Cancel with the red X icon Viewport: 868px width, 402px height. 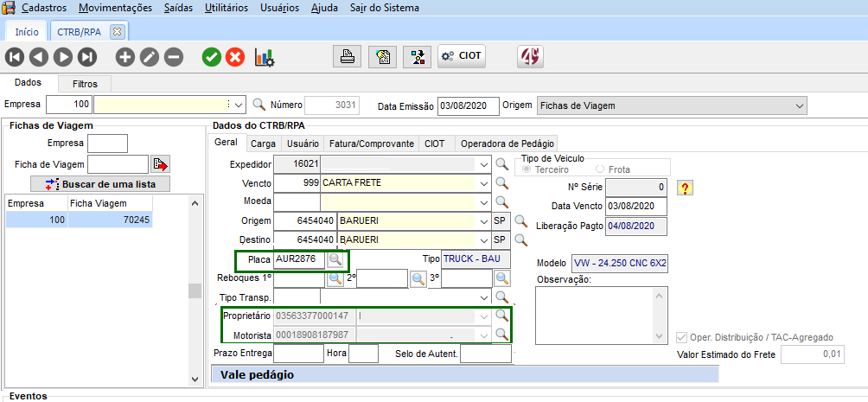pyautogui.click(x=235, y=57)
